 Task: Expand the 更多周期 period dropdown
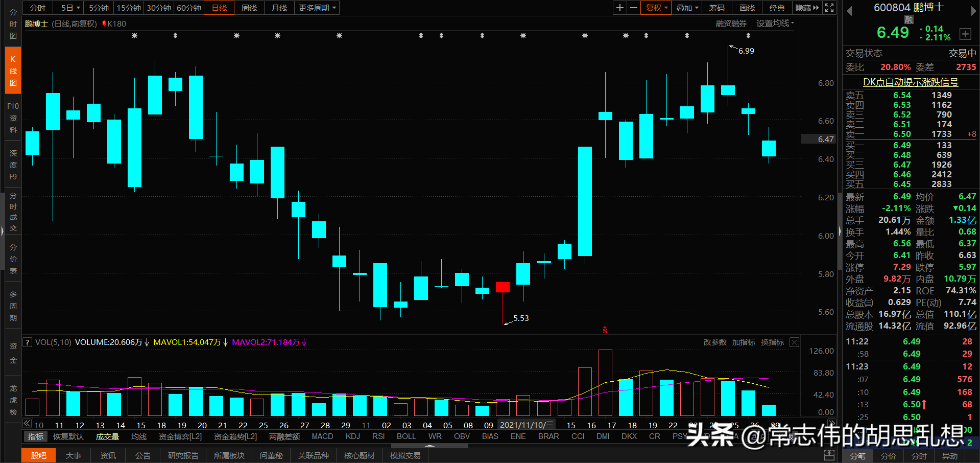click(316, 8)
